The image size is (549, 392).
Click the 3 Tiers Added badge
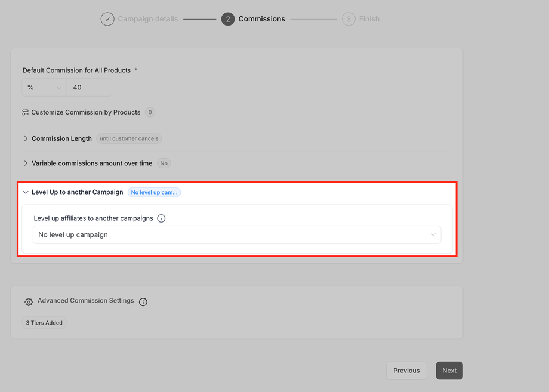[x=44, y=323]
